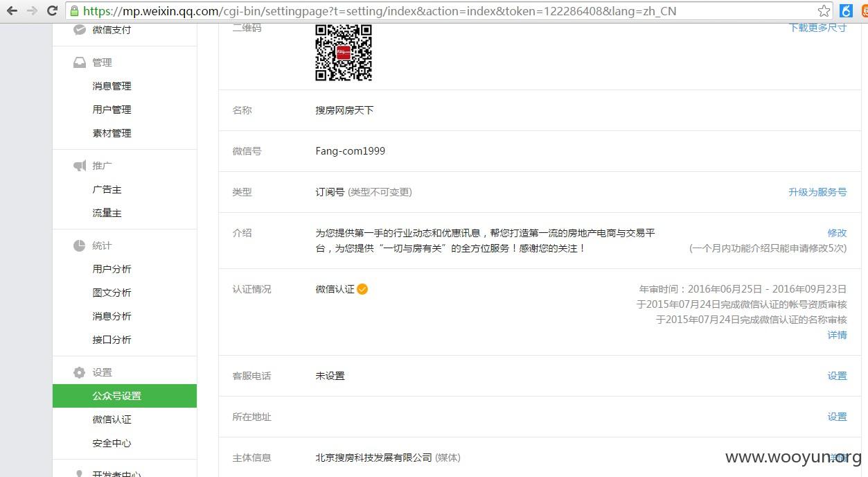
Task: Click the 认证情况 row label
Action: [x=251, y=289]
